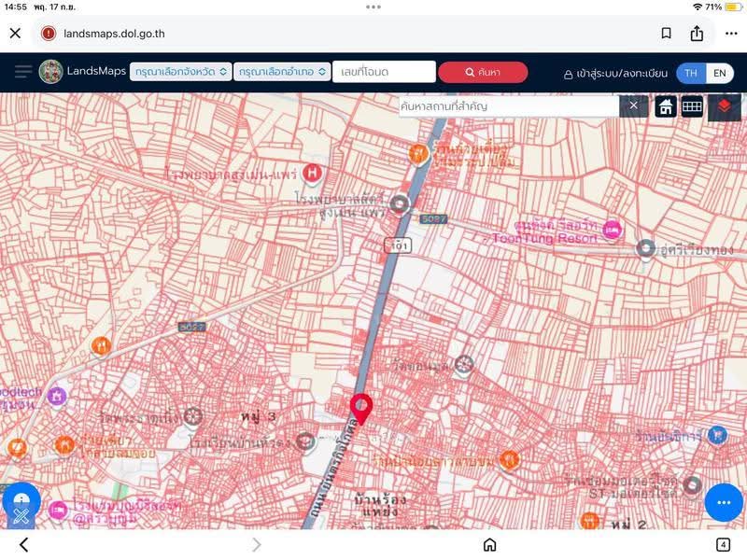Clear the place search with X

click(633, 105)
